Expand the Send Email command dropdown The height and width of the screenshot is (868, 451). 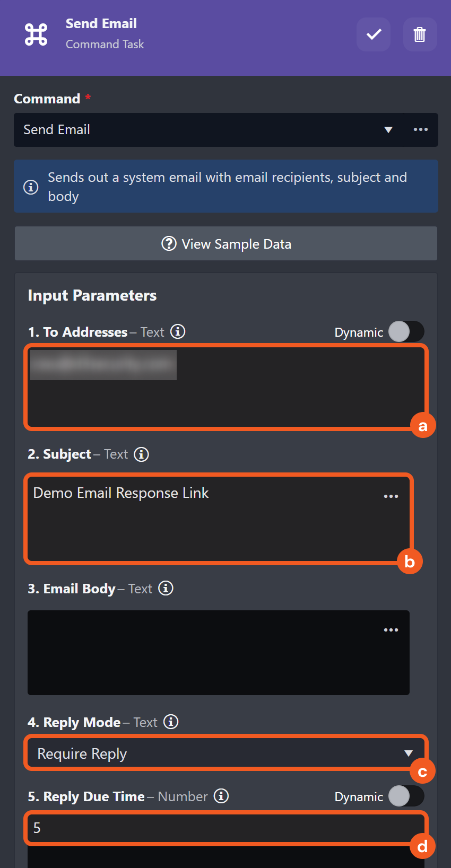[x=388, y=130]
